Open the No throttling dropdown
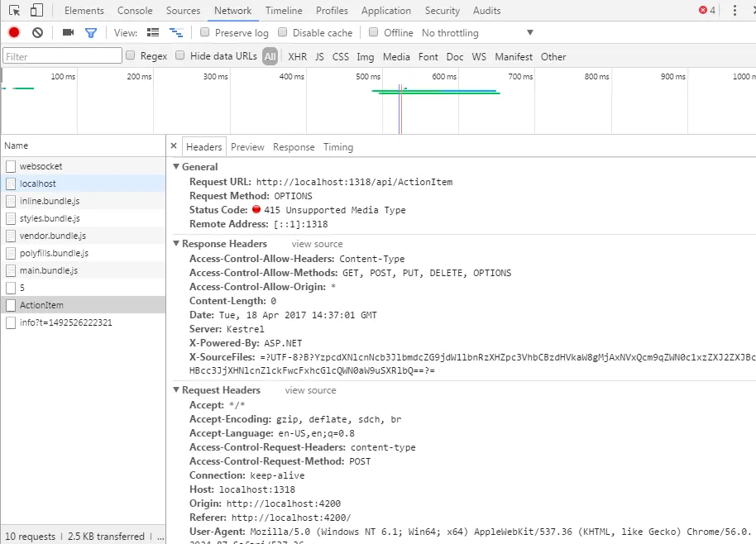 (477, 33)
